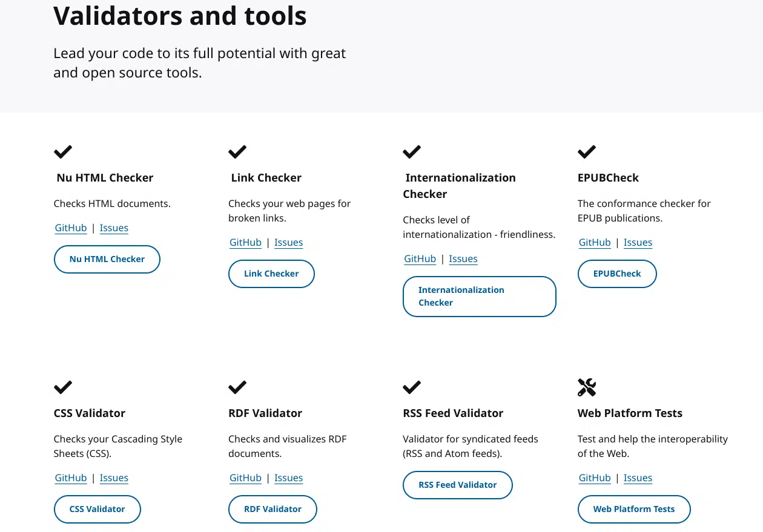Click the Web Platform Tests button
The image size is (763, 532).
coord(634,509)
